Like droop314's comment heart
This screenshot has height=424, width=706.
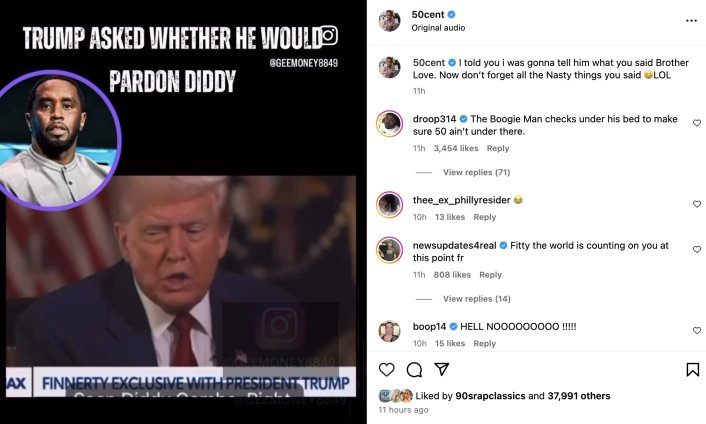697,123
